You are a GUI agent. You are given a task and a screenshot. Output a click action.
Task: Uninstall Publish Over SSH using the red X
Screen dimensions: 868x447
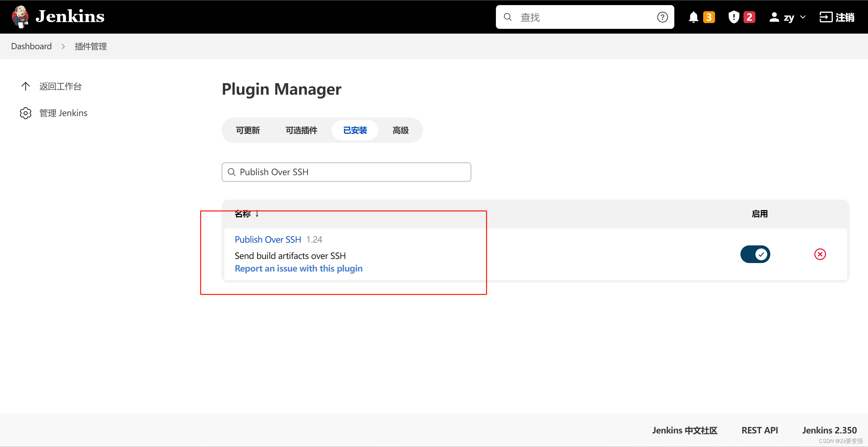point(820,254)
